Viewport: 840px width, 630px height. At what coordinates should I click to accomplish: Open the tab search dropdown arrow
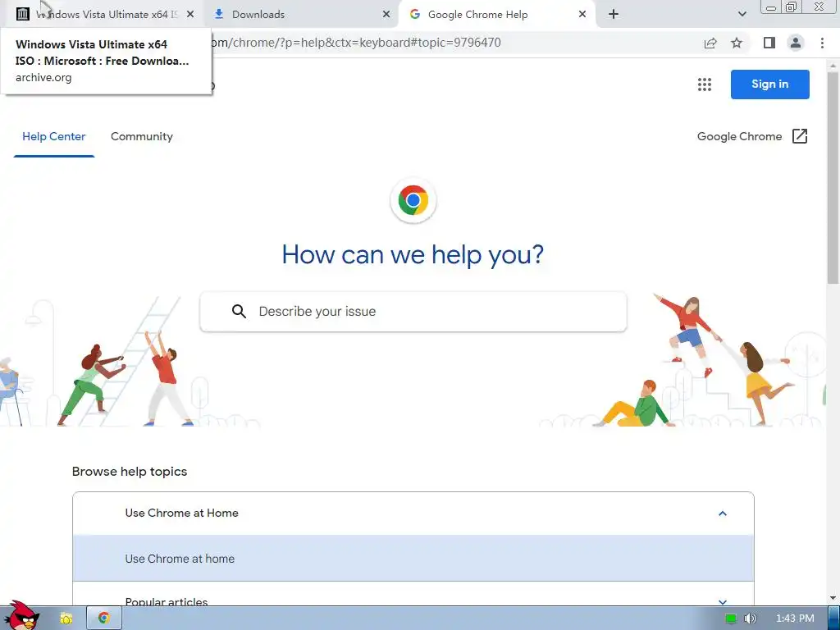[742, 15]
